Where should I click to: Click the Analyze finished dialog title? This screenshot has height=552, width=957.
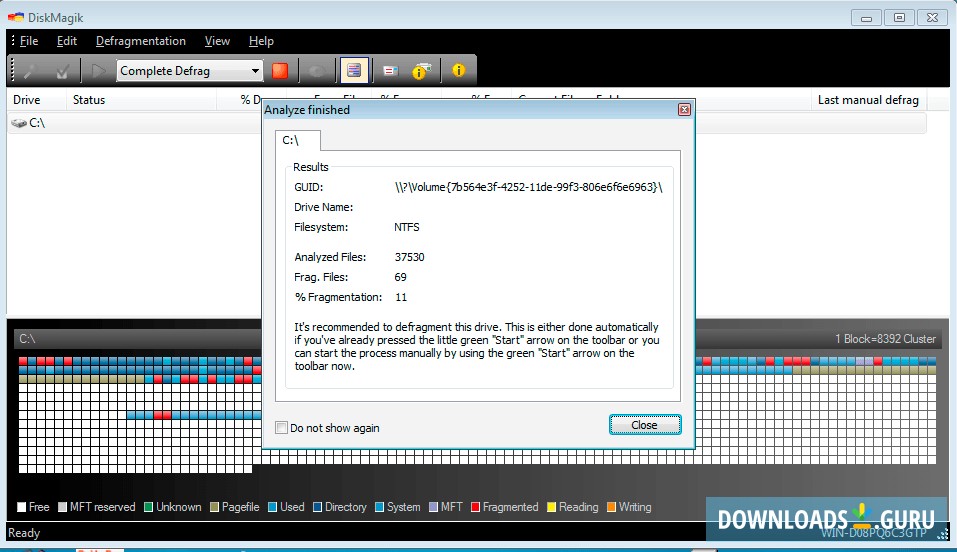(x=307, y=110)
